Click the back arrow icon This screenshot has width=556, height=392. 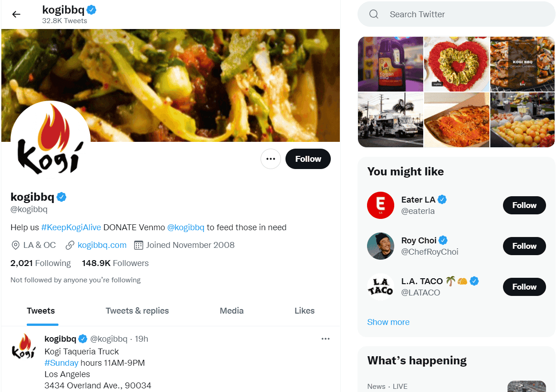tap(16, 14)
